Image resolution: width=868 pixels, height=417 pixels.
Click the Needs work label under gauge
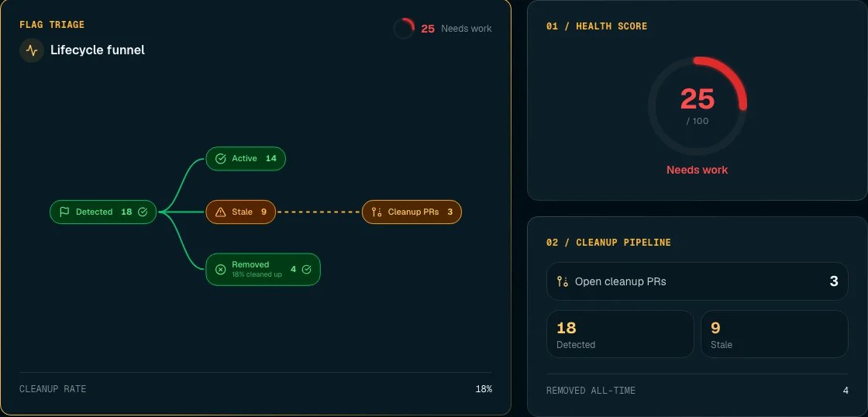click(x=697, y=170)
